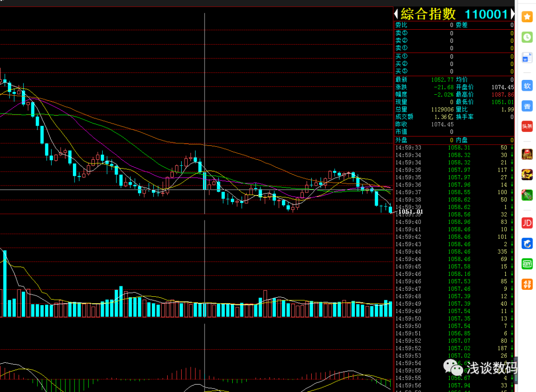
Task: Click the low price 1051.01 beside 最低价
Action: [502, 102]
